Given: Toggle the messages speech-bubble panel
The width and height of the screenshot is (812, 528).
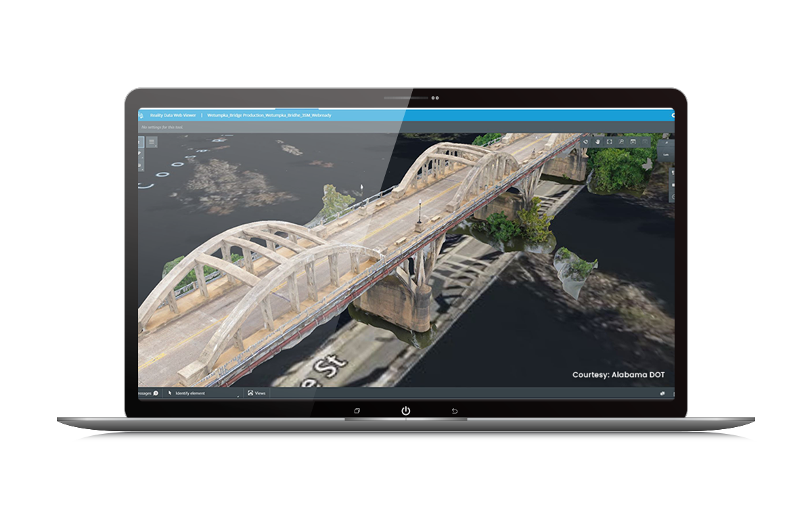Looking at the screenshot, I should coord(154,392).
